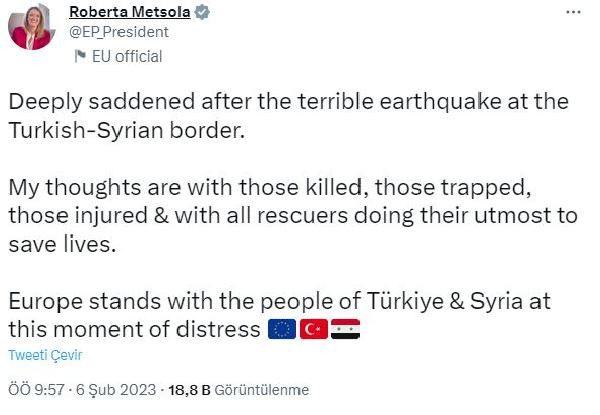Click the European Union flag emoji

click(x=282, y=330)
